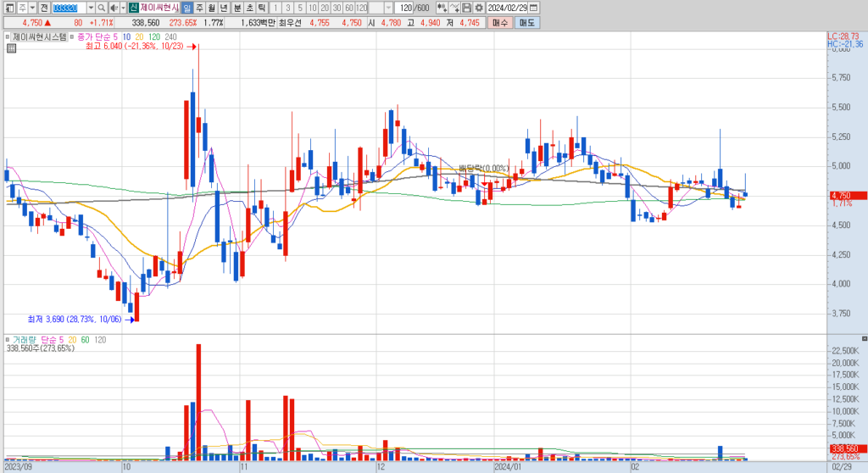Click the red 338,560 volume tag on axis
Viewport: 868px width, 473px height.
click(848, 448)
